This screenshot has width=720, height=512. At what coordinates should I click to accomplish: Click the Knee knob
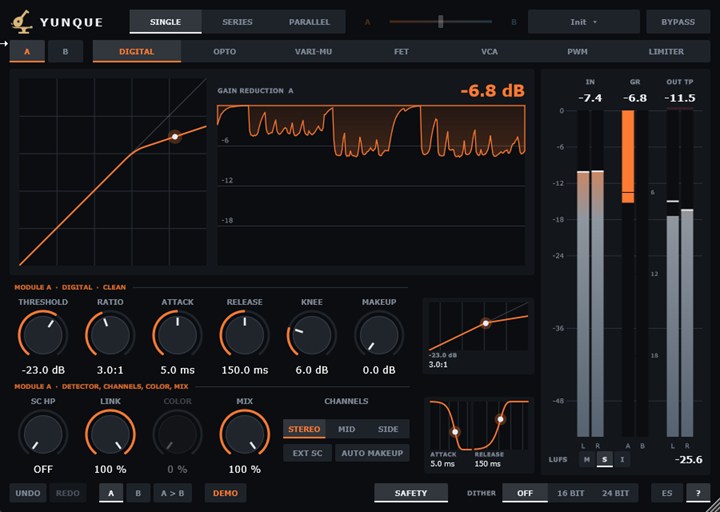click(x=311, y=334)
